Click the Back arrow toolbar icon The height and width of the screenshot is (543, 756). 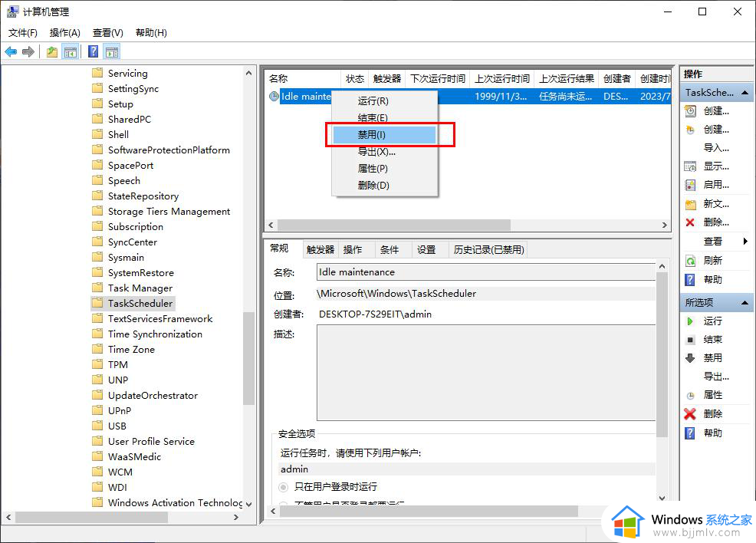[x=11, y=51]
